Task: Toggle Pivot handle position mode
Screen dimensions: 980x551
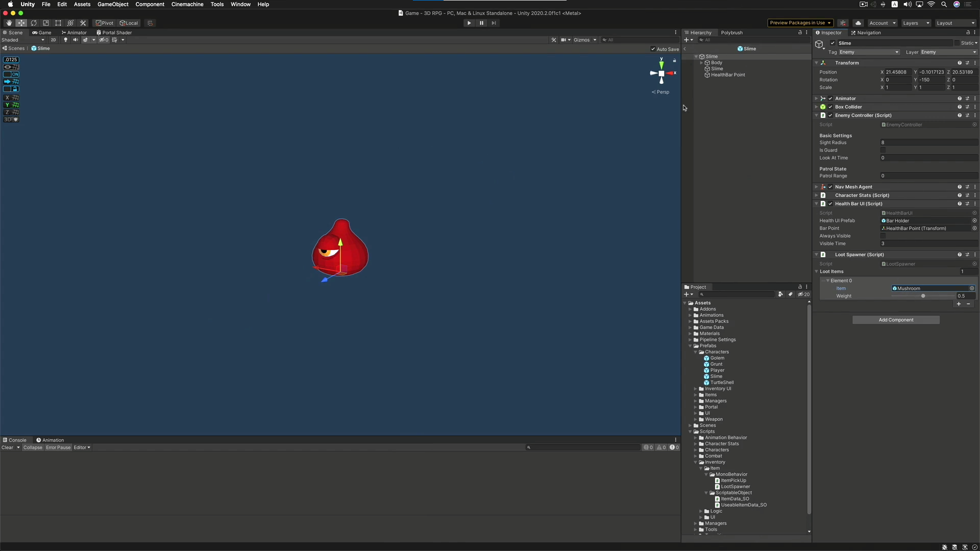Action: click(104, 23)
